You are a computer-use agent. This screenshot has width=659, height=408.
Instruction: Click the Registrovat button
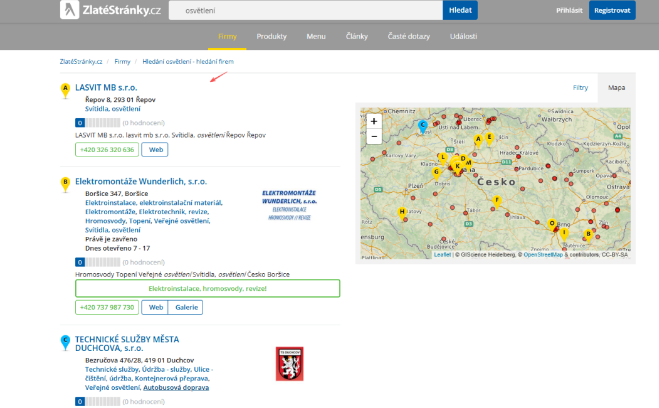pos(612,10)
